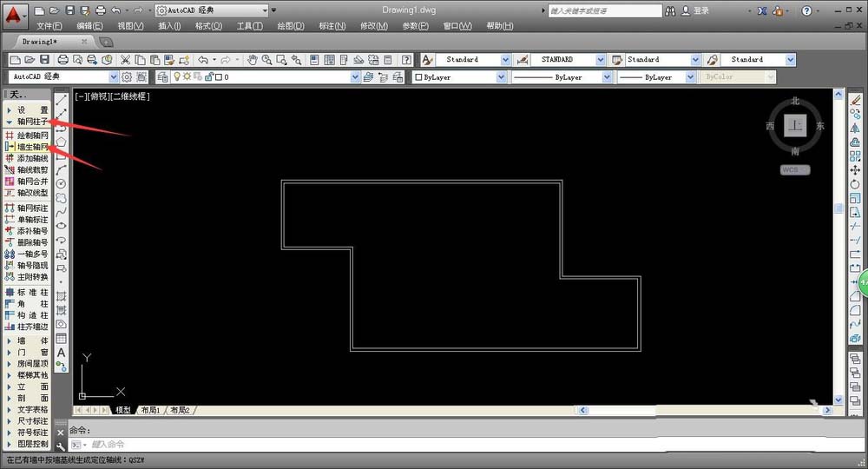Toggle layer 0 lock padlock icon
This screenshot has width=868, height=469.
(208, 77)
